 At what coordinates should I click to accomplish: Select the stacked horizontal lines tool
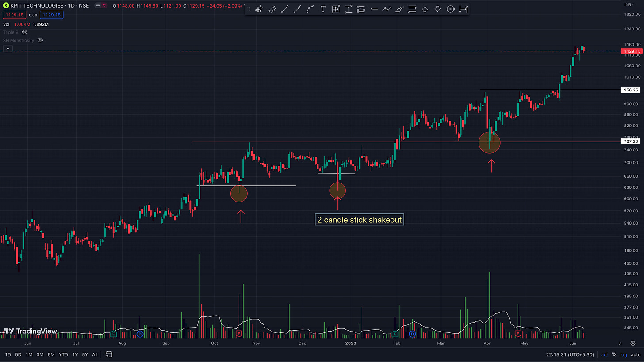412,9
